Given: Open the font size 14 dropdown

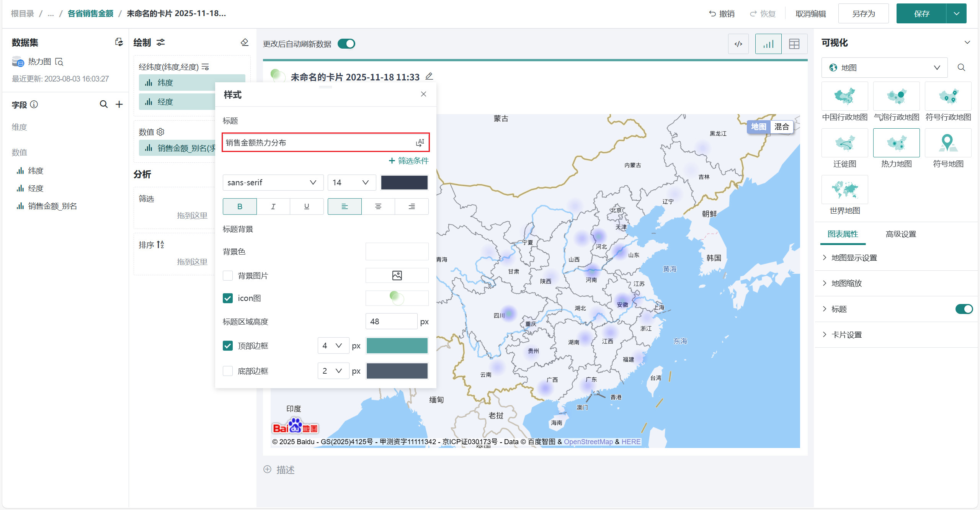Looking at the screenshot, I should click(351, 183).
